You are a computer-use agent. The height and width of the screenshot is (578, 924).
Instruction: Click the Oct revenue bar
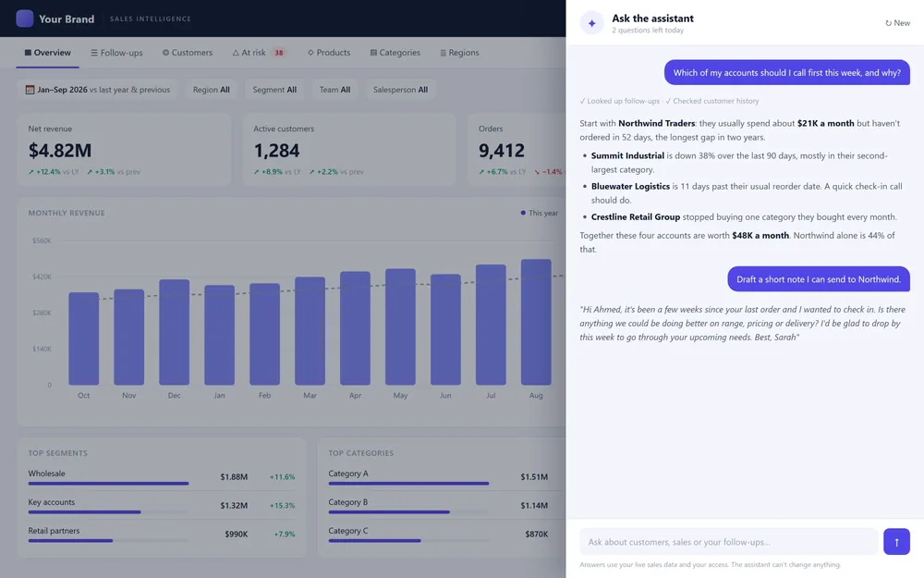coord(84,338)
